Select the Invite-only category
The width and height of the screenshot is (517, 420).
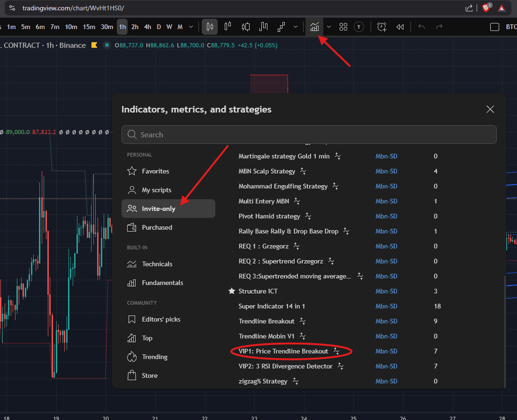[x=168, y=209]
